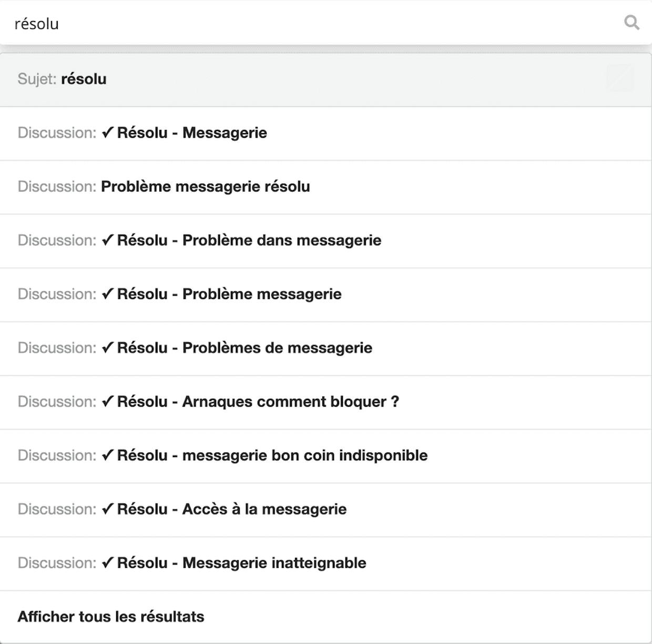Click checkmark icon beside 'Arnaques comment bloquer ?'
Image resolution: width=652 pixels, height=644 pixels.
[108, 401]
